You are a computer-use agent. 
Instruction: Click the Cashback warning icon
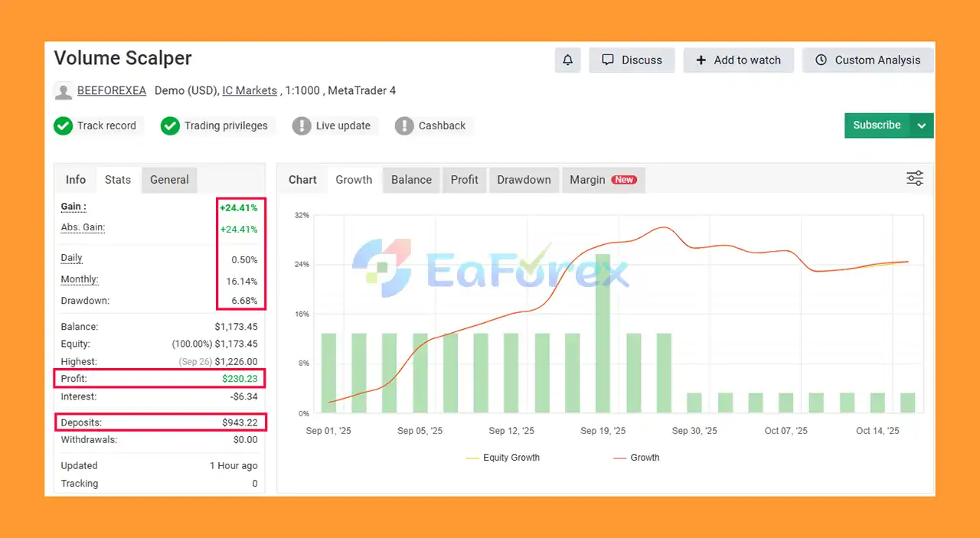pyautogui.click(x=404, y=126)
